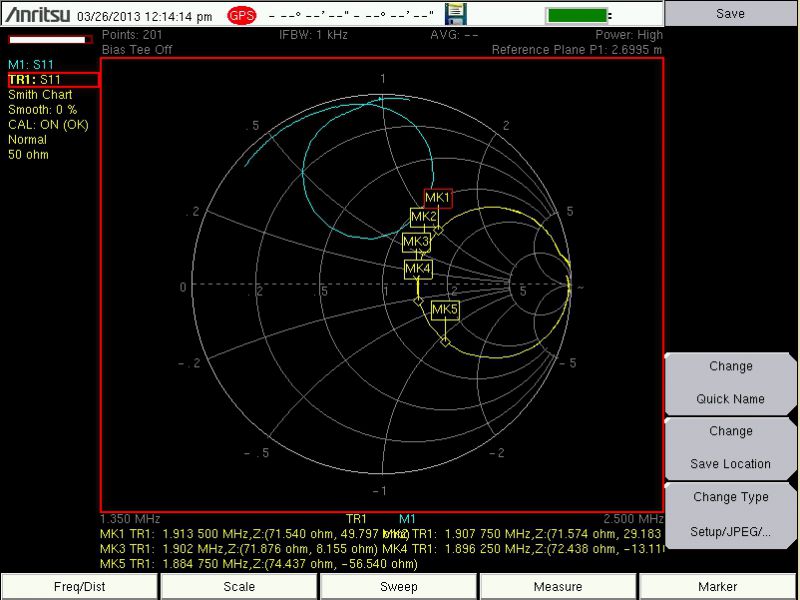Open the Scale menu
The height and width of the screenshot is (600, 800).
click(x=239, y=586)
